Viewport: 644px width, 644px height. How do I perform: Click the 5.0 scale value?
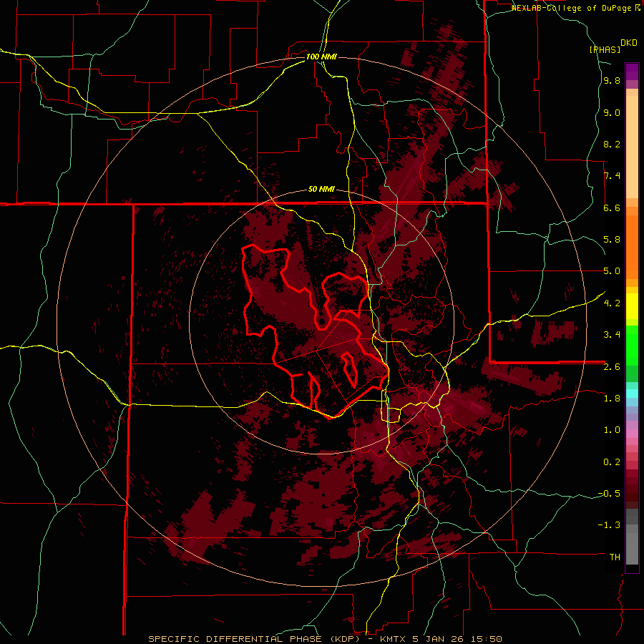click(x=612, y=271)
